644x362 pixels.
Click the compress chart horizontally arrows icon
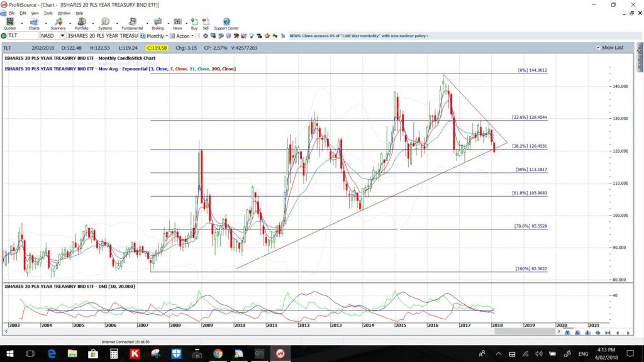(x=608, y=333)
